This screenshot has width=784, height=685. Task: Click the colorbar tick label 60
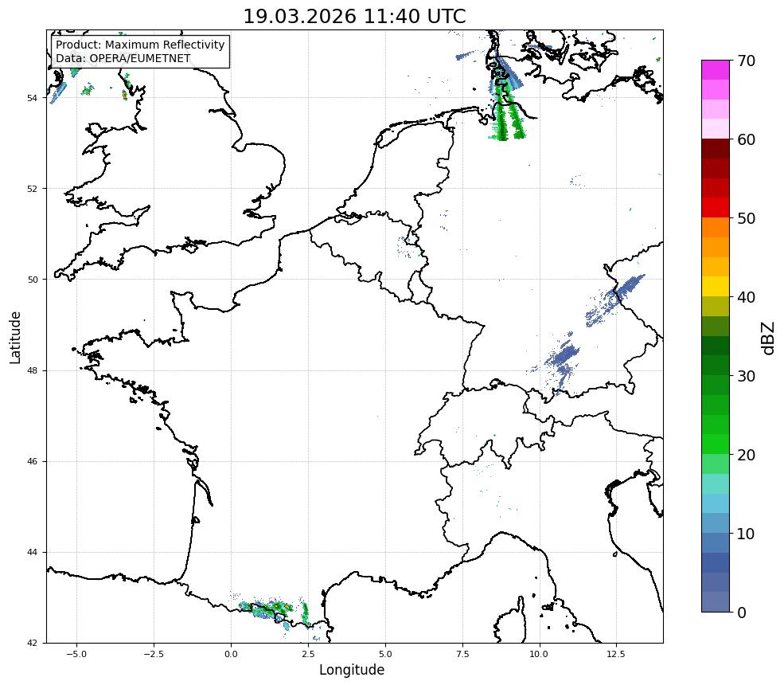(746, 139)
